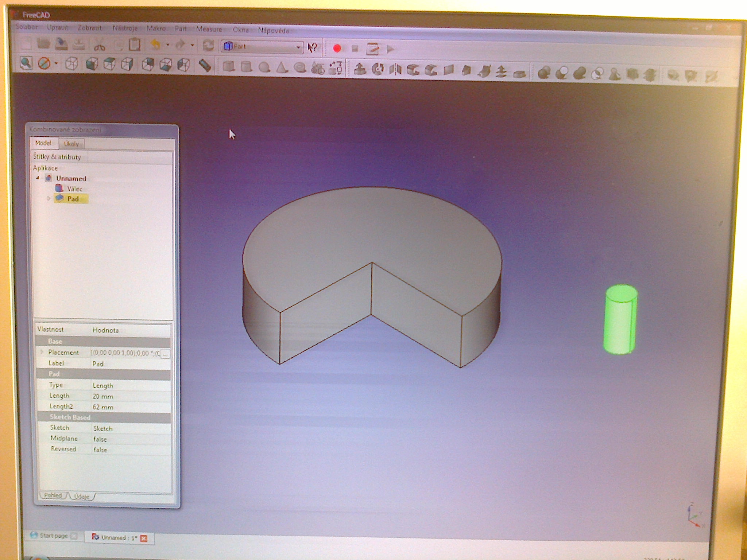The image size is (747, 560).
Task: Click the Paste clipboard icon
Action: tap(135, 45)
